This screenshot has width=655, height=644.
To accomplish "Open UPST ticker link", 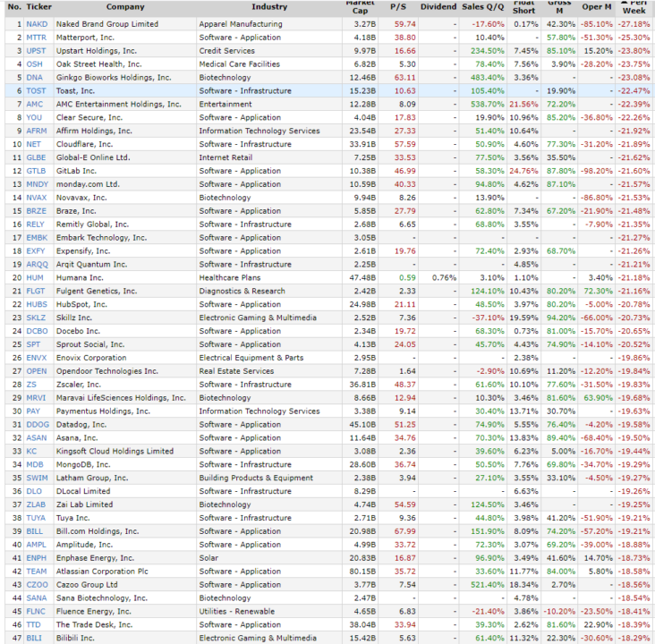I will [x=36, y=51].
